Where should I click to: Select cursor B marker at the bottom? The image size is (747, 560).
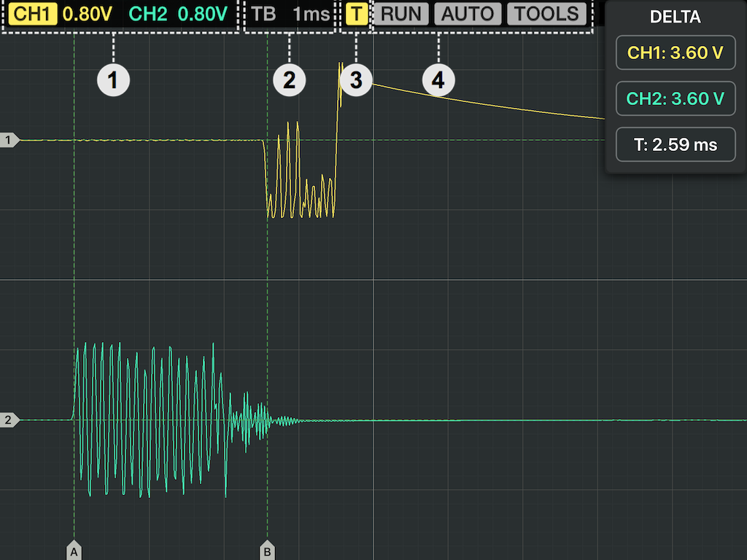click(267, 551)
